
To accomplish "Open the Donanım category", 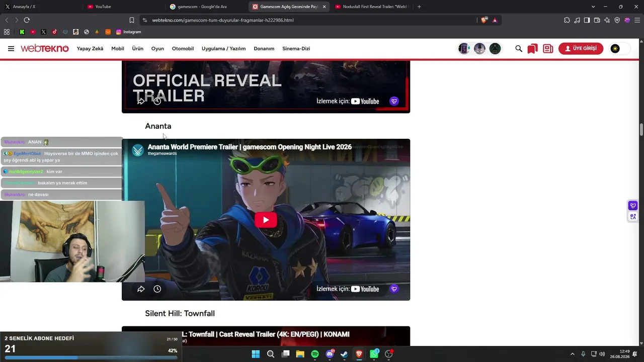I will (264, 49).
